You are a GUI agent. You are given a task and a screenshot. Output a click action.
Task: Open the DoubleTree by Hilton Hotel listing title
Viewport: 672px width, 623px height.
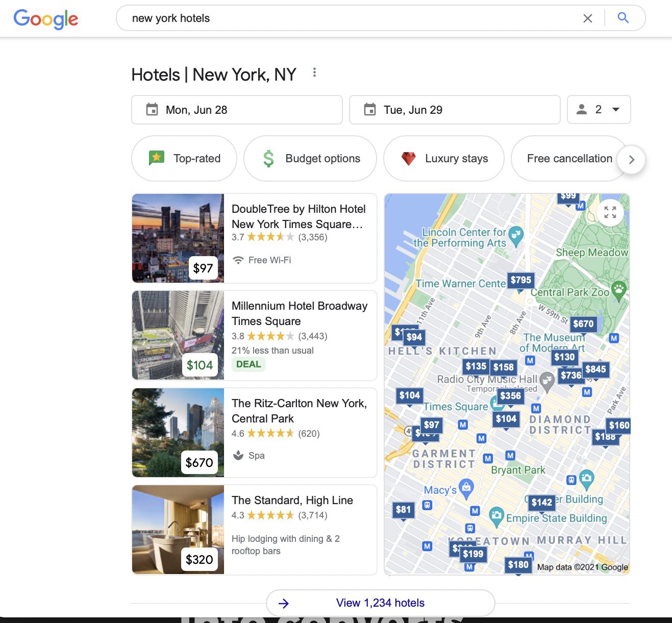[x=298, y=216]
